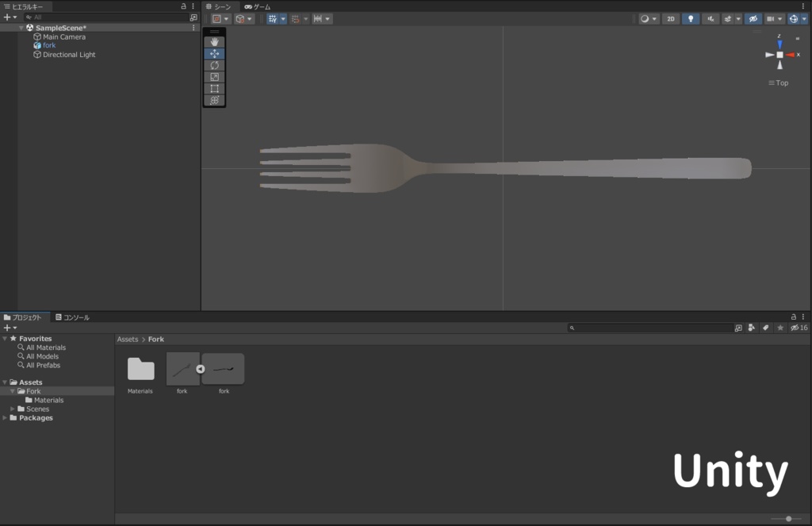Click Assets in the breadcrumb path
Screen dimensions: 812x526
(x=128, y=340)
